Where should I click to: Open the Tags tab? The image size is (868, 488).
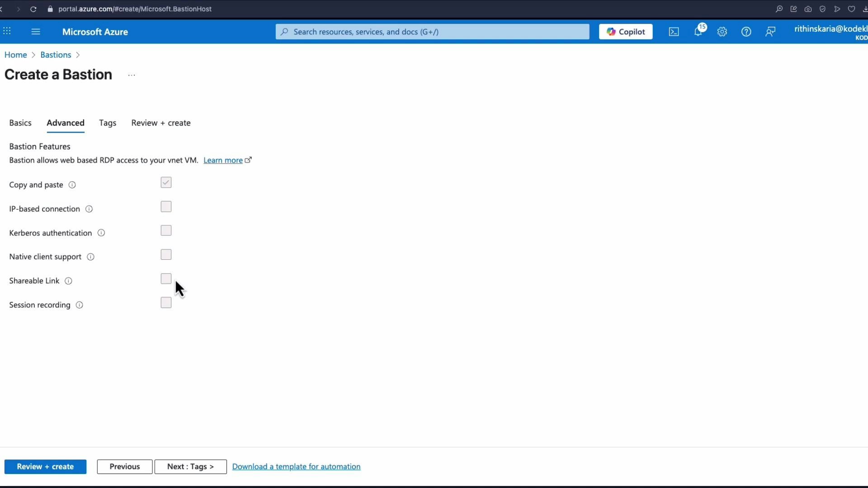pos(107,122)
